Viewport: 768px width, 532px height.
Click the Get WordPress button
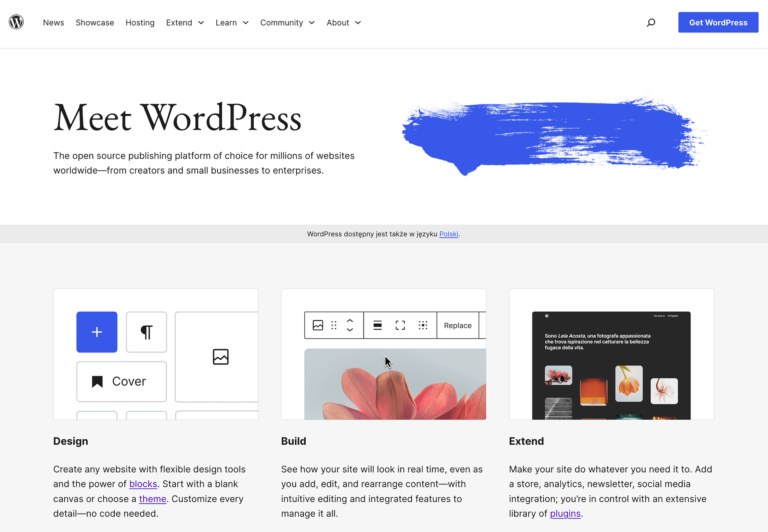point(718,22)
